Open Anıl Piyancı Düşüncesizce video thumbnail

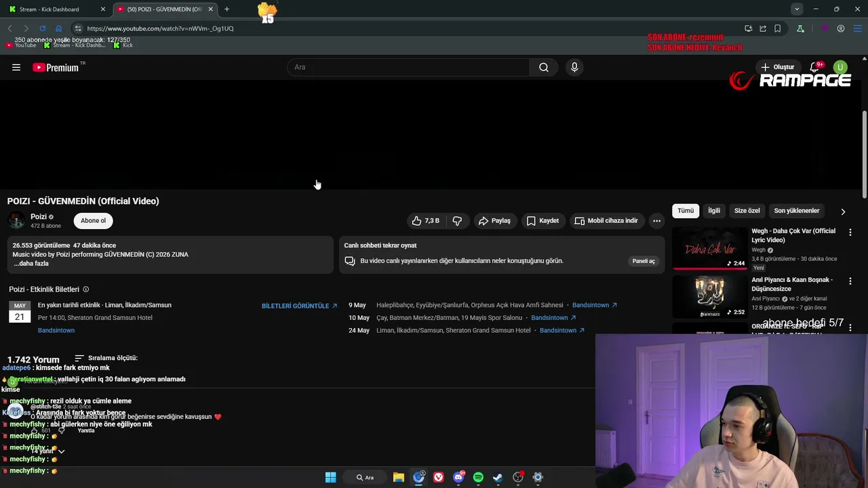709,297
